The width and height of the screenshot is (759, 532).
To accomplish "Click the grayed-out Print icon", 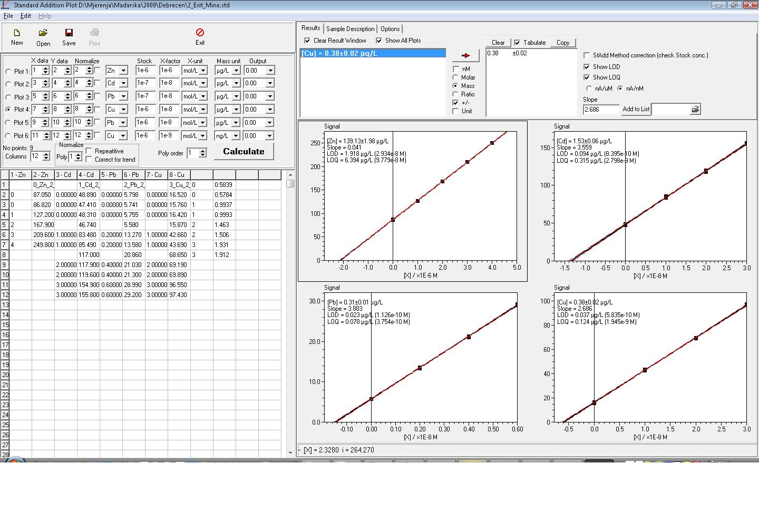I will tap(94, 33).
